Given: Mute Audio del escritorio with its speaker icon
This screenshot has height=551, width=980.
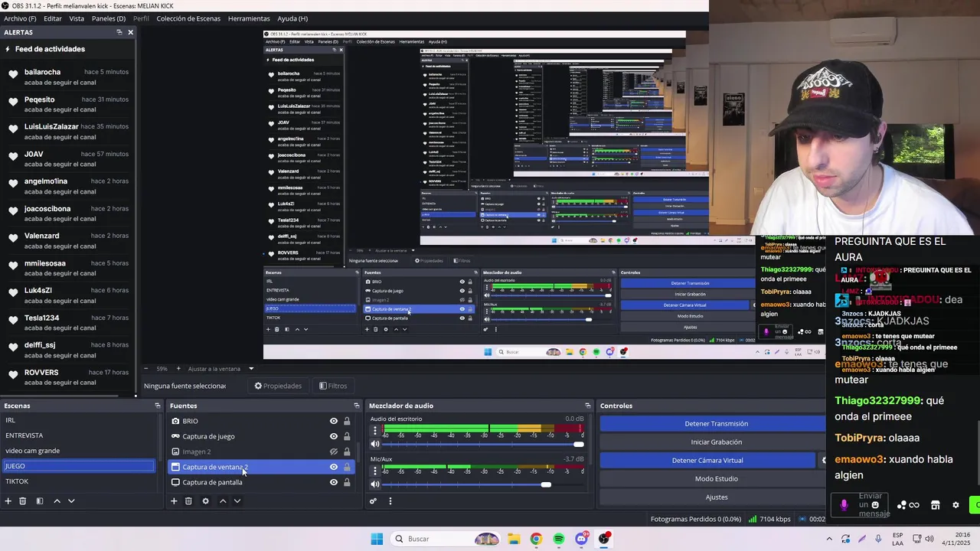Looking at the screenshot, I should pyautogui.click(x=375, y=444).
